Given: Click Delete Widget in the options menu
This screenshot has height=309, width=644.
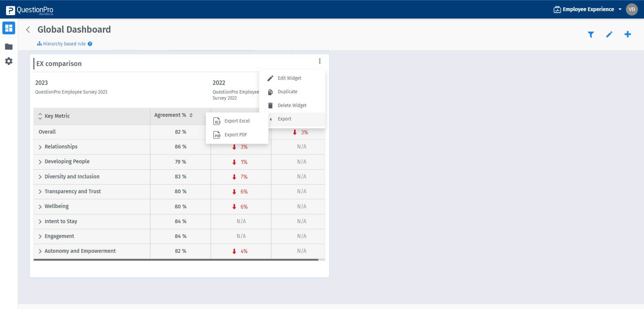Looking at the screenshot, I should [292, 105].
